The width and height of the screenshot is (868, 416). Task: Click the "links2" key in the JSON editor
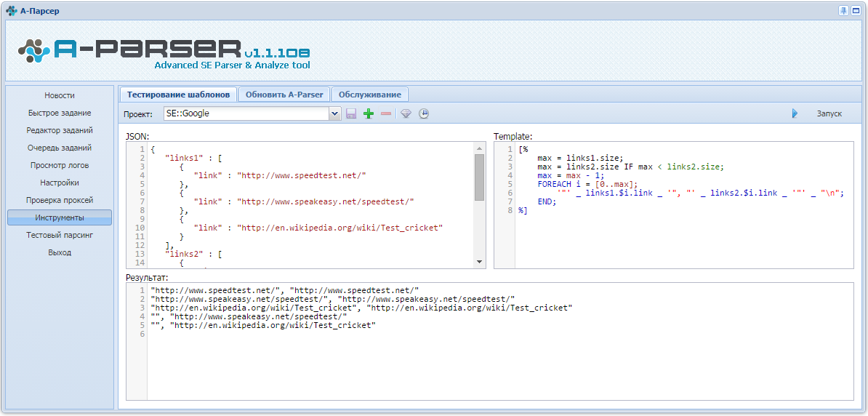[x=185, y=254]
